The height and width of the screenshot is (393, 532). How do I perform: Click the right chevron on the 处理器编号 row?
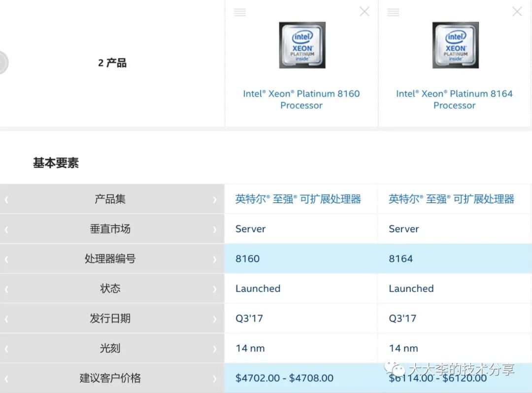214,259
